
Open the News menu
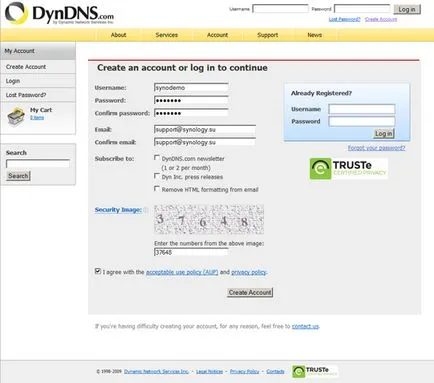click(315, 35)
